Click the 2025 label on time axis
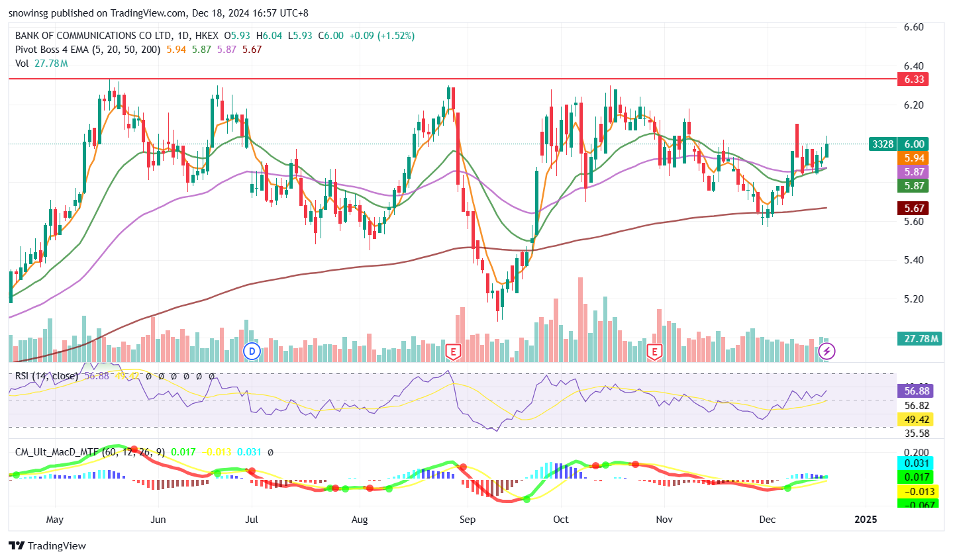The width and height of the screenshot is (953, 560). 866,520
